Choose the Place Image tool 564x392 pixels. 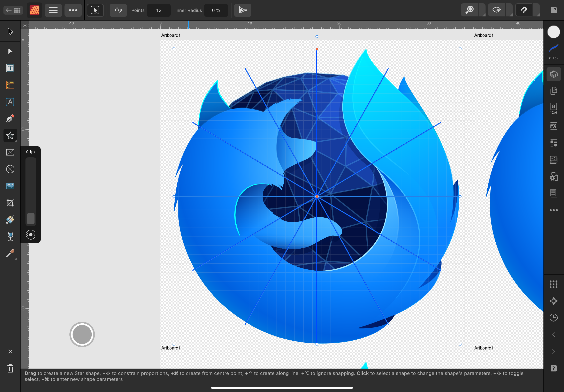(10, 186)
